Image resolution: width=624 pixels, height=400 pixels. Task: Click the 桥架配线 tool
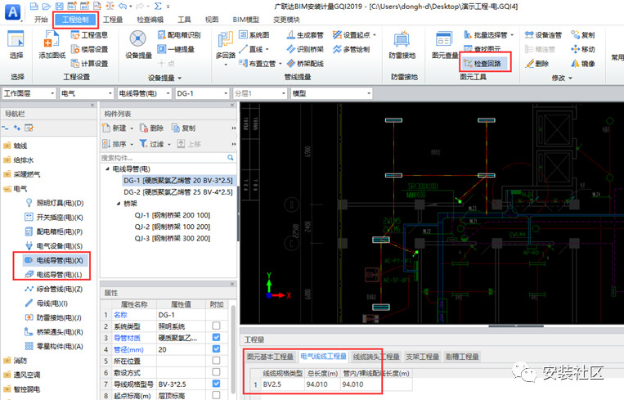[x=305, y=63]
